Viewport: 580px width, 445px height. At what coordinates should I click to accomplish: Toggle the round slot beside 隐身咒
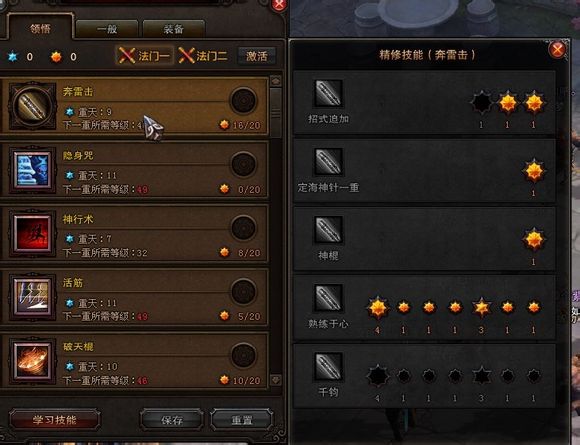click(243, 164)
